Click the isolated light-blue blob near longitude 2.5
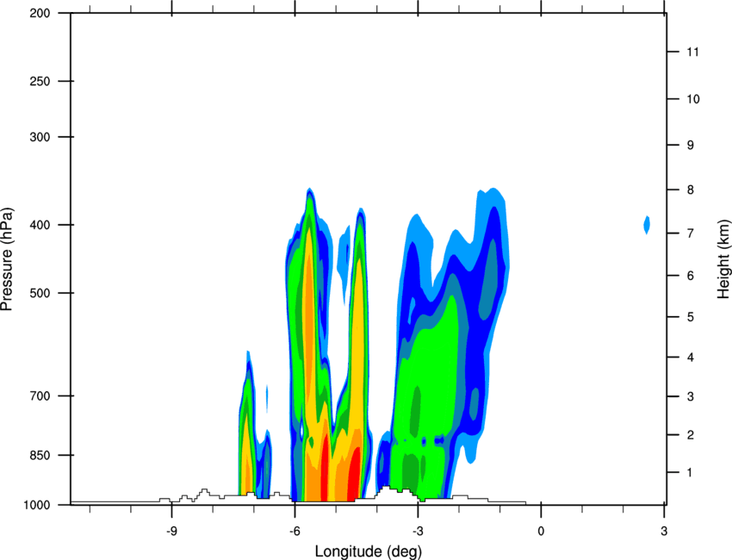 [x=647, y=225]
